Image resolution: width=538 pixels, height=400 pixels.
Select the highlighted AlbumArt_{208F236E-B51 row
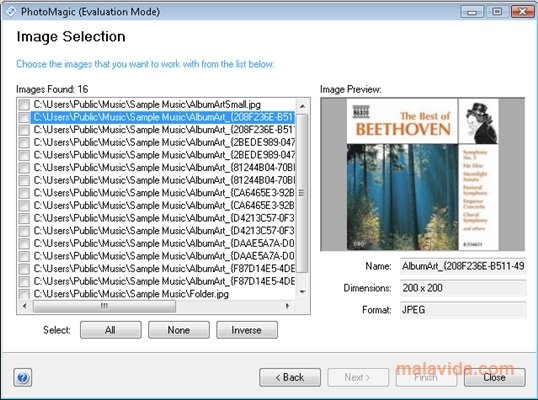click(163, 117)
